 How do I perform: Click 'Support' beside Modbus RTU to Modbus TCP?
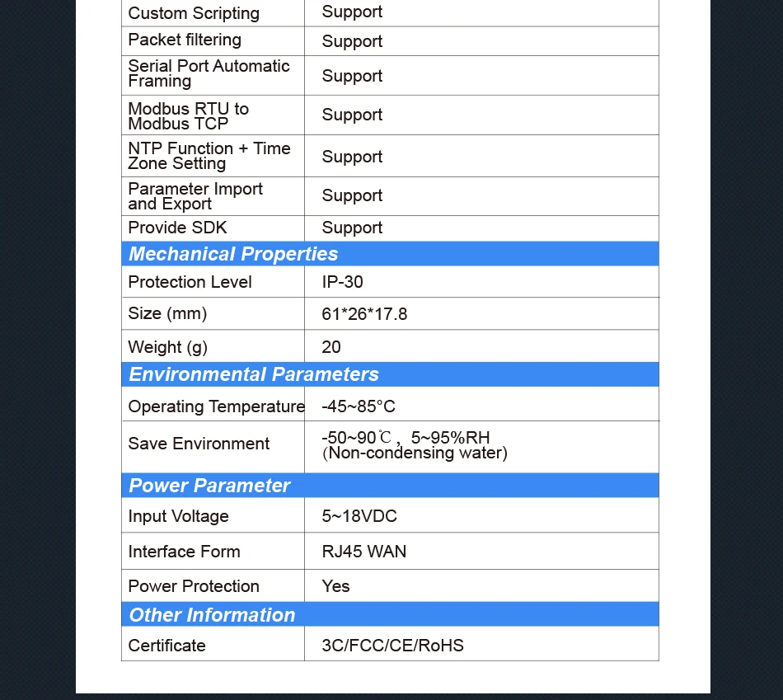coord(352,115)
